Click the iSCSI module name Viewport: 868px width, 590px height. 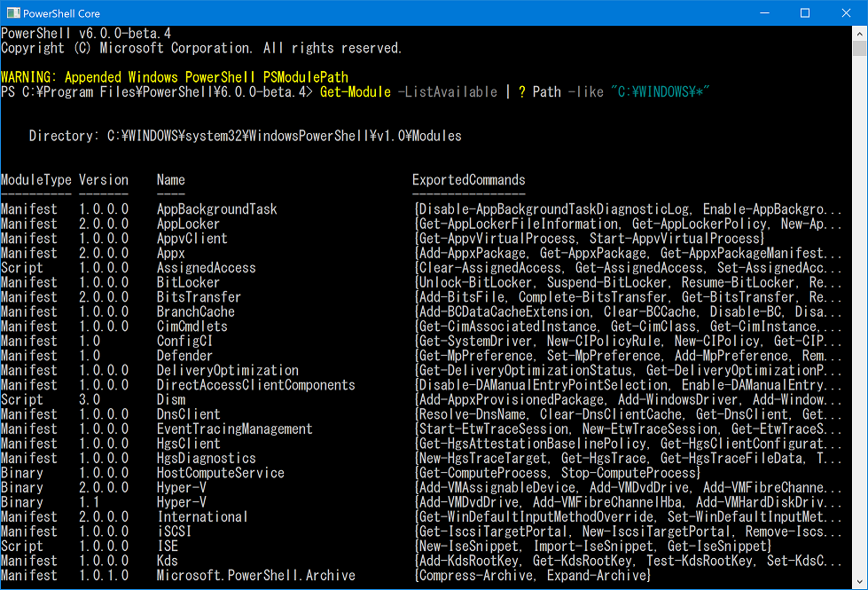(174, 531)
